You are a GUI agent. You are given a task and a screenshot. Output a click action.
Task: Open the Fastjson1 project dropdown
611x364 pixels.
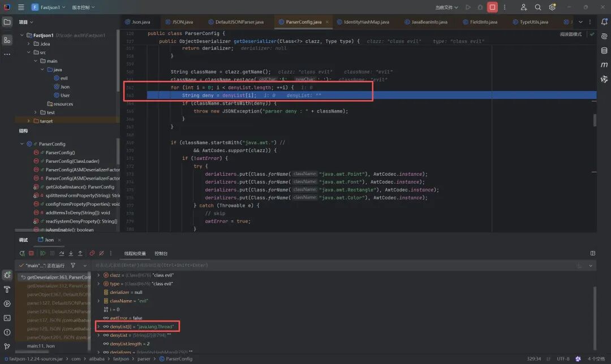point(48,7)
